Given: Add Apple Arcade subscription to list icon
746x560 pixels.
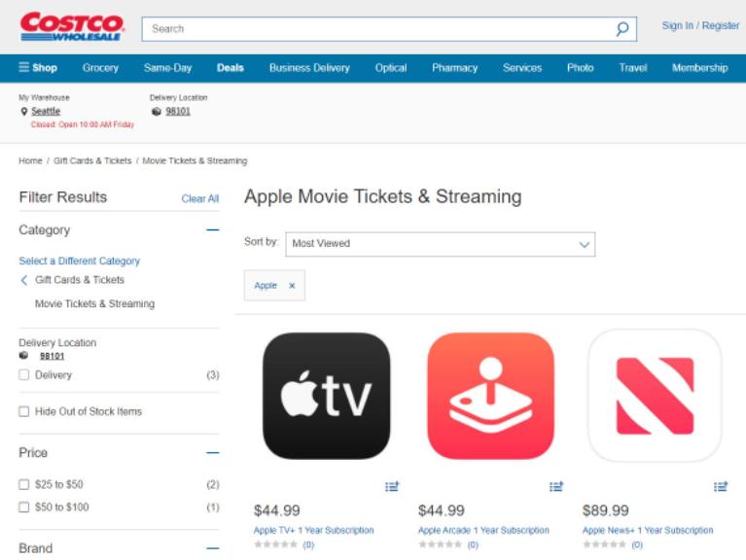Looking at the screenshot, I should (x=556, y=486).
